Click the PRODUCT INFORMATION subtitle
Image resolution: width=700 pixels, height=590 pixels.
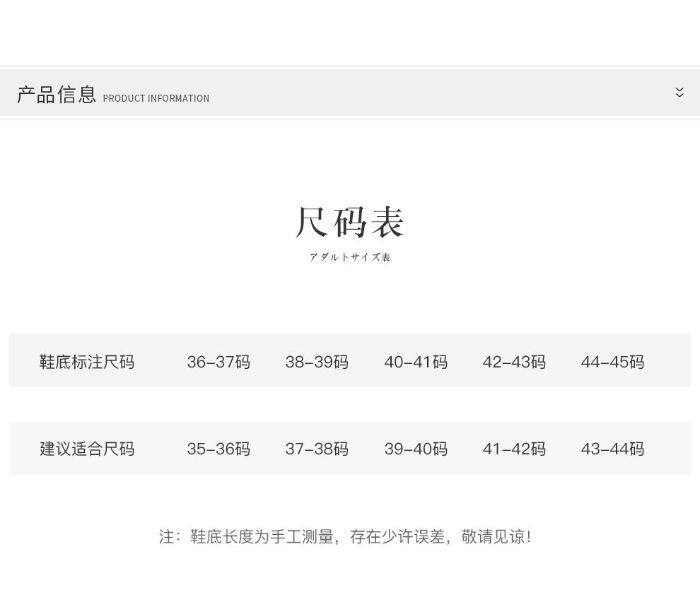click(x=156, y=98)
